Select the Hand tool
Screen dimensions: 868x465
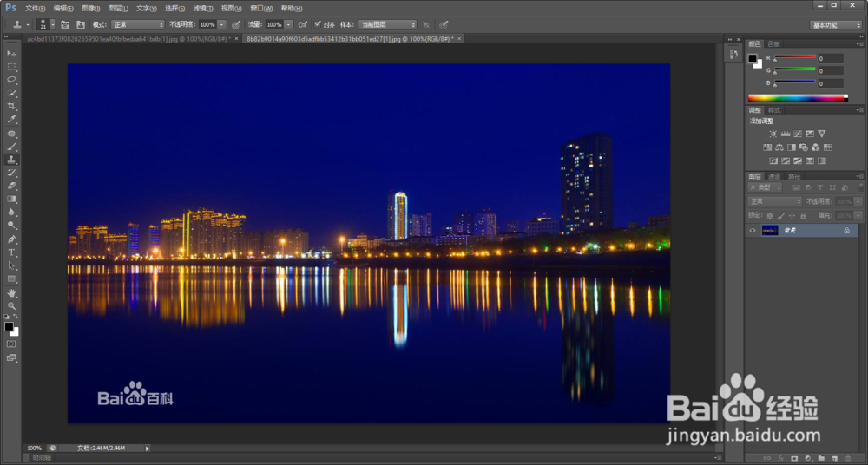pyautogui.click(x=11, y=293)
